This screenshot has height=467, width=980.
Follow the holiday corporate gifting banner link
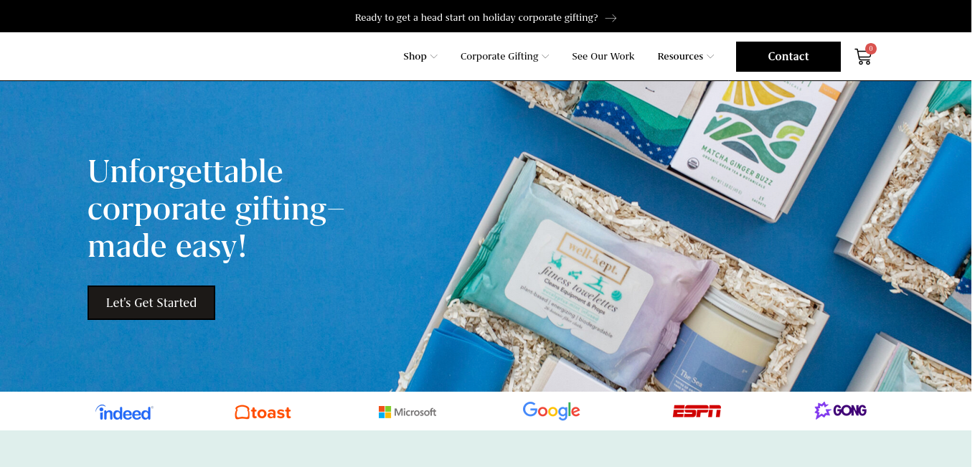point(476,17)
